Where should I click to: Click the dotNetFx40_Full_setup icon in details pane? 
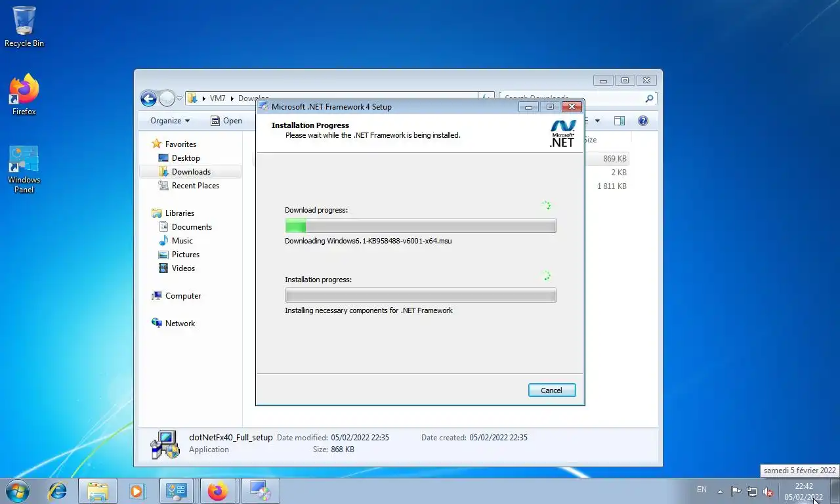pyautogui.click(x=165, y=444)
